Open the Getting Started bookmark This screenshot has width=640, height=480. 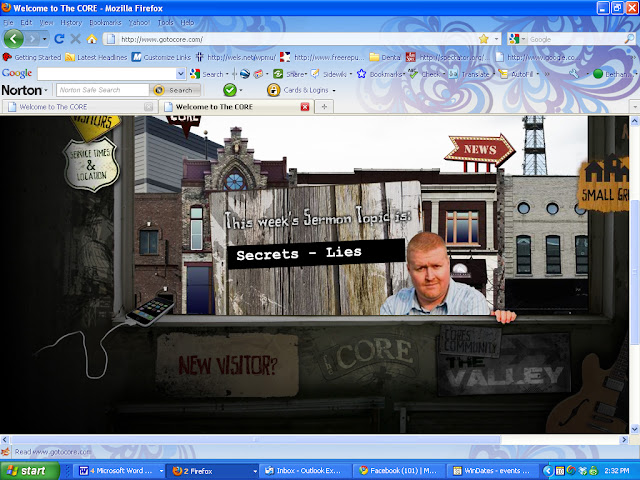coord(32,57)
